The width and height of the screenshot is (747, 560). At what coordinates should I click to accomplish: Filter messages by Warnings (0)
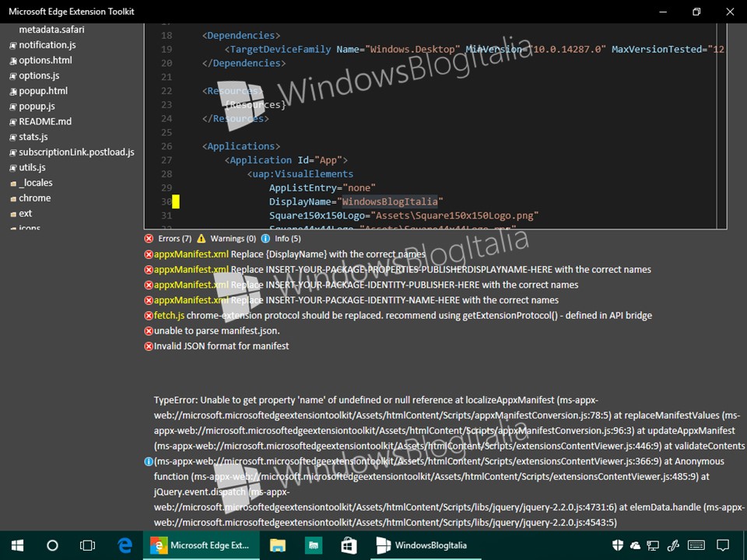(226, 239)
